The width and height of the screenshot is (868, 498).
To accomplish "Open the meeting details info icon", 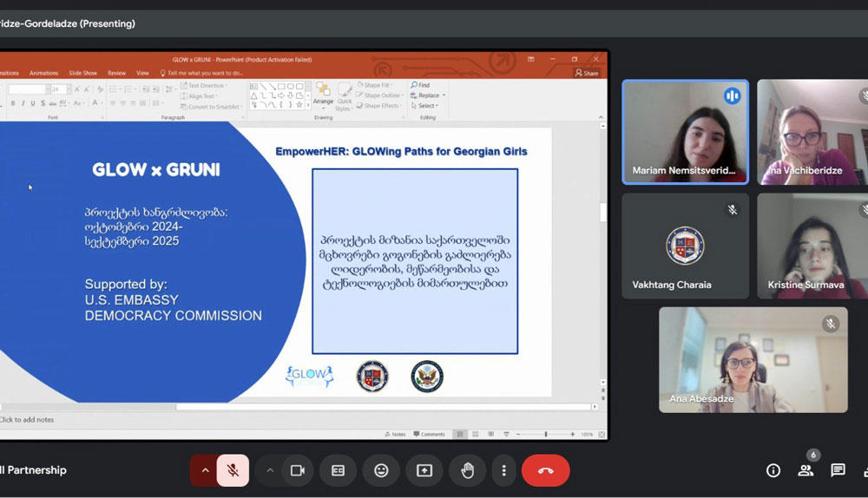I will pos(773,470).
